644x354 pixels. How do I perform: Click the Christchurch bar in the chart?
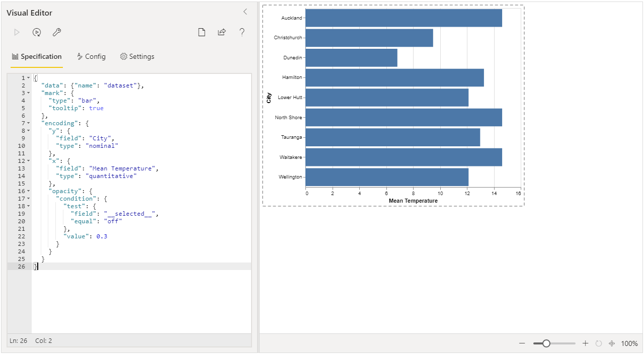pyautogui.click(x=369, y=38)
